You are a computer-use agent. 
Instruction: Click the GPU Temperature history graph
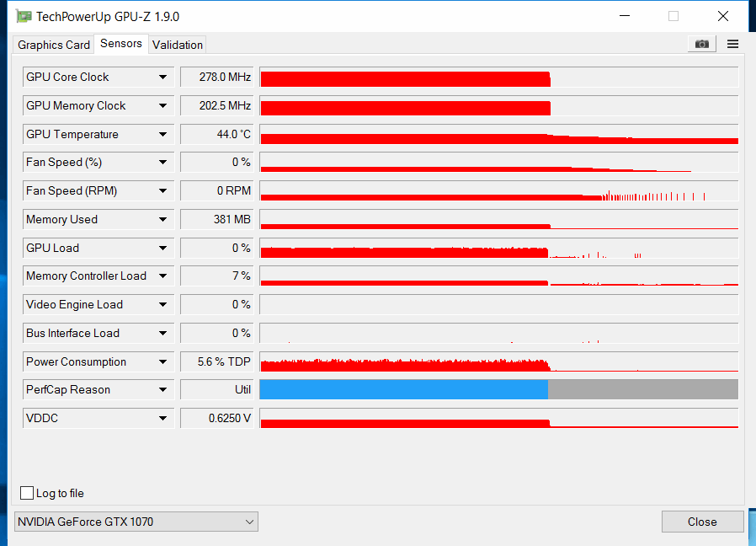(499, 134)
